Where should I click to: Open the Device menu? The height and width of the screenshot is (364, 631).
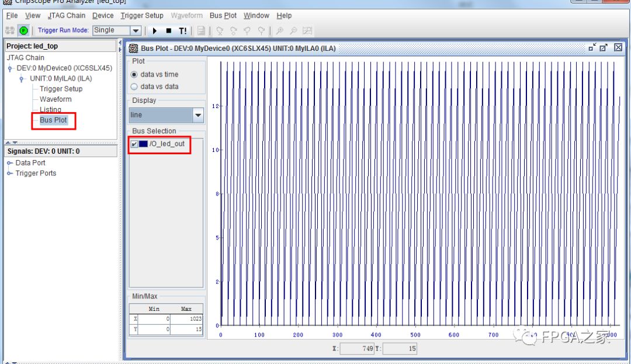click(x=103, y=16)
